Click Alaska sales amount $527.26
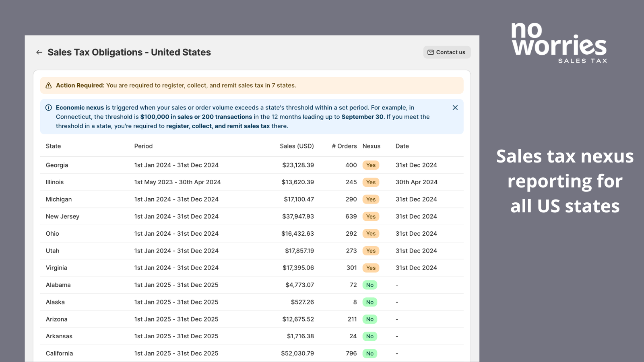The width and height of the screenshot is (644, 362). 303,302
